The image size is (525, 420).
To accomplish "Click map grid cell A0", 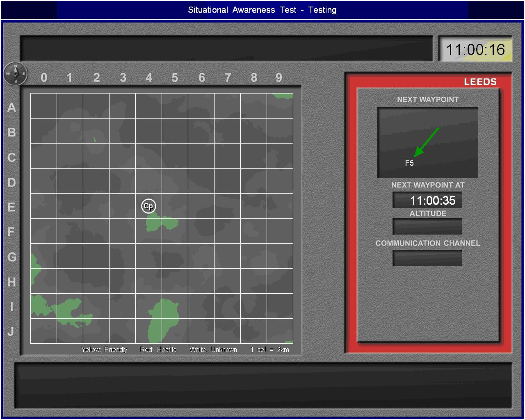I will pos(43,106).
